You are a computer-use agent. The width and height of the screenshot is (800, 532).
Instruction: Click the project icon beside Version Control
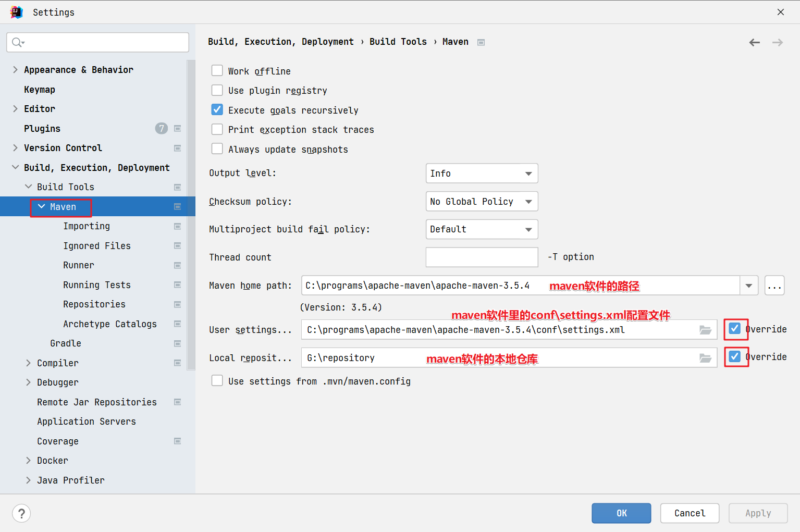click(x=177, y=148)
